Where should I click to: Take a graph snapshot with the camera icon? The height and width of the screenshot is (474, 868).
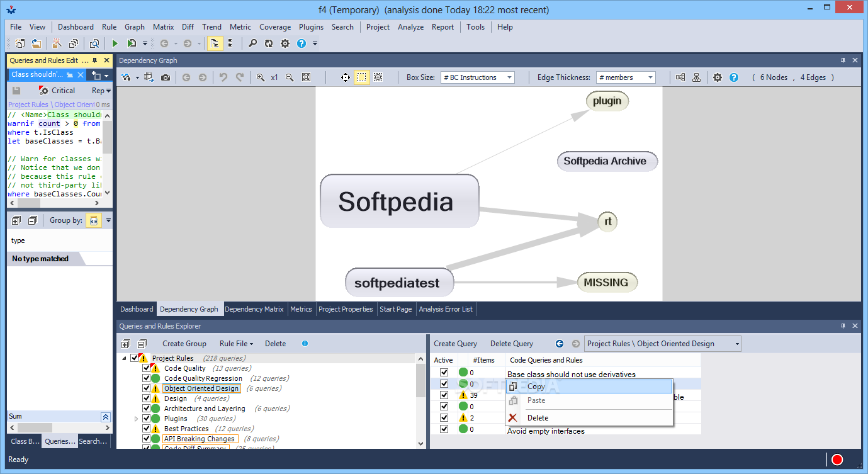point(166,77)
